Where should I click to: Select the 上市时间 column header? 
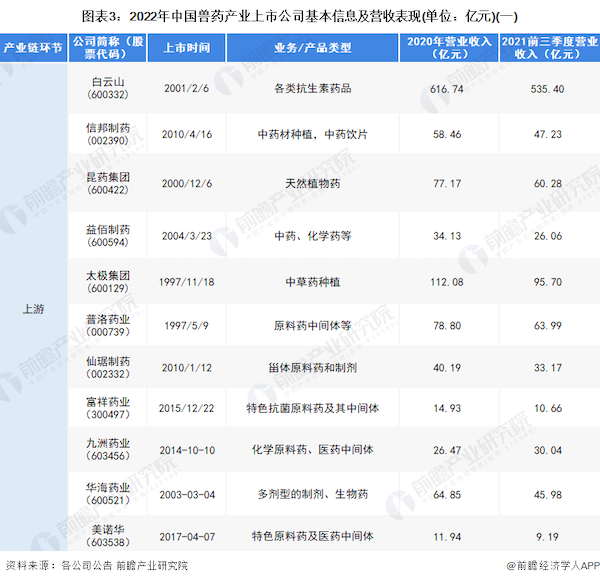point(186,48)
